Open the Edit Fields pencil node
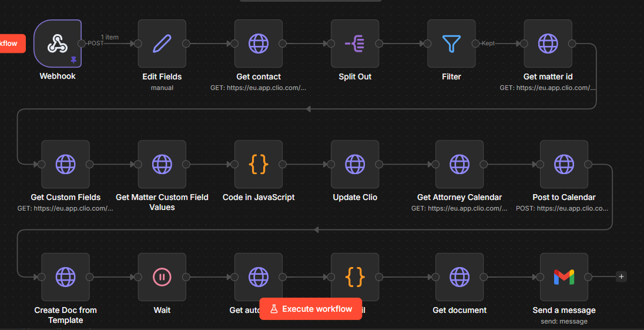Image resolution: width=644 pixels, height=330 pixels. (x=162, y=43)
